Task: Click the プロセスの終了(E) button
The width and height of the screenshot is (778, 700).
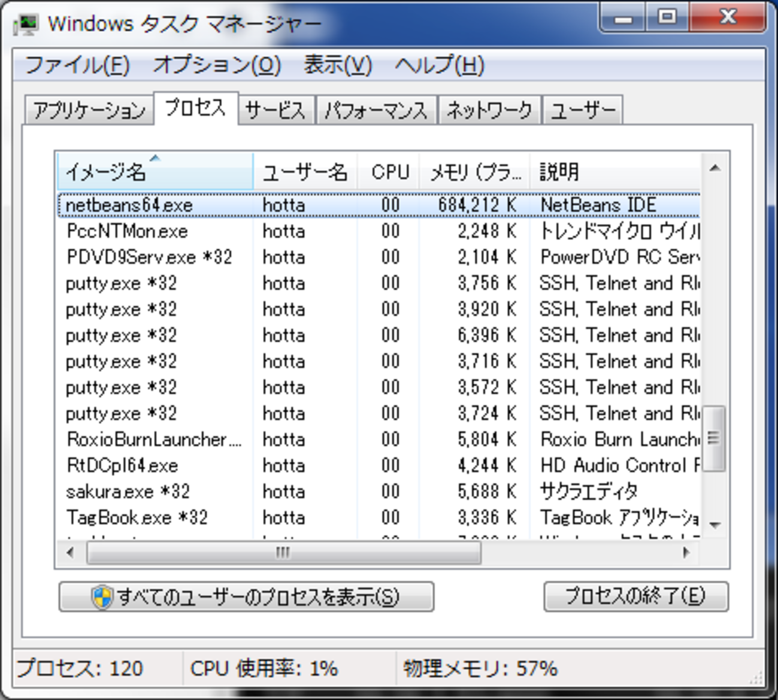Action: tap(636, 596)
